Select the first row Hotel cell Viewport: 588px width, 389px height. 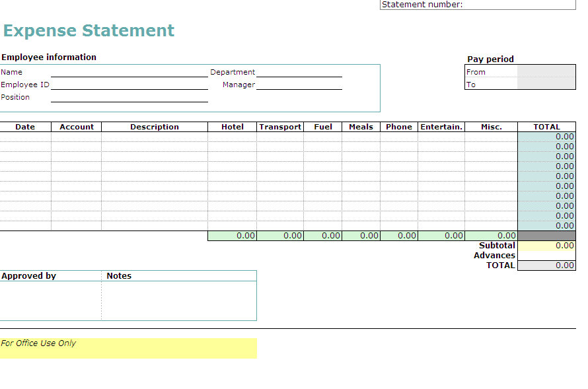[233, 137]
